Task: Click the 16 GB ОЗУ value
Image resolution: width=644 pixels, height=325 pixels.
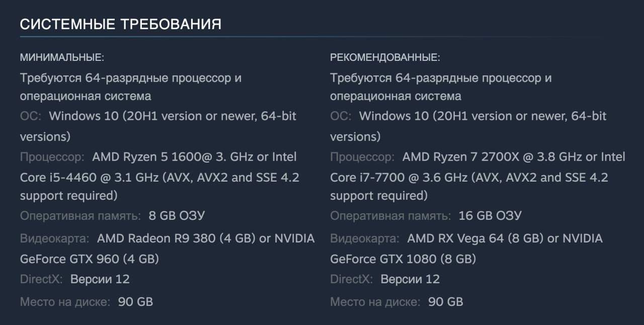Action: pos(490,216)
